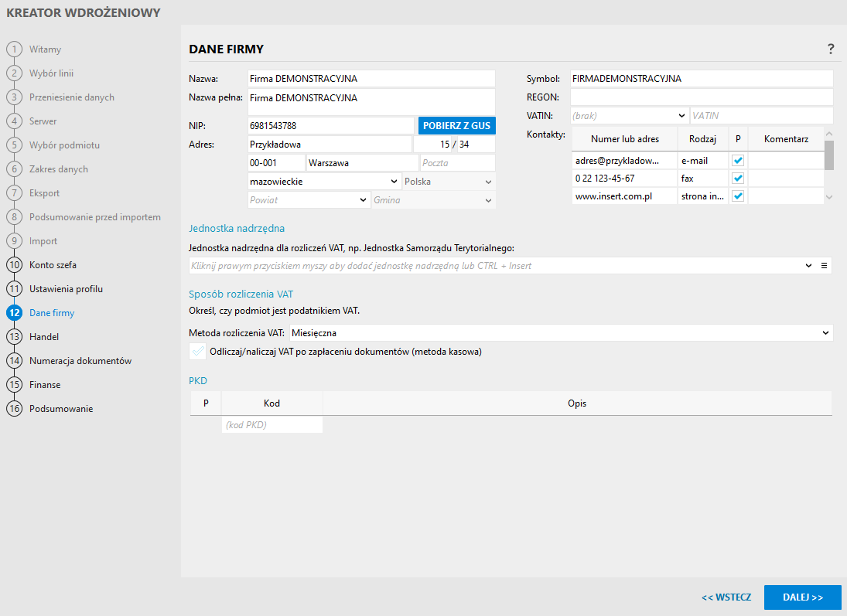
Task: Click step 10 Konto szefa circle icon
Action: point(14,265)
